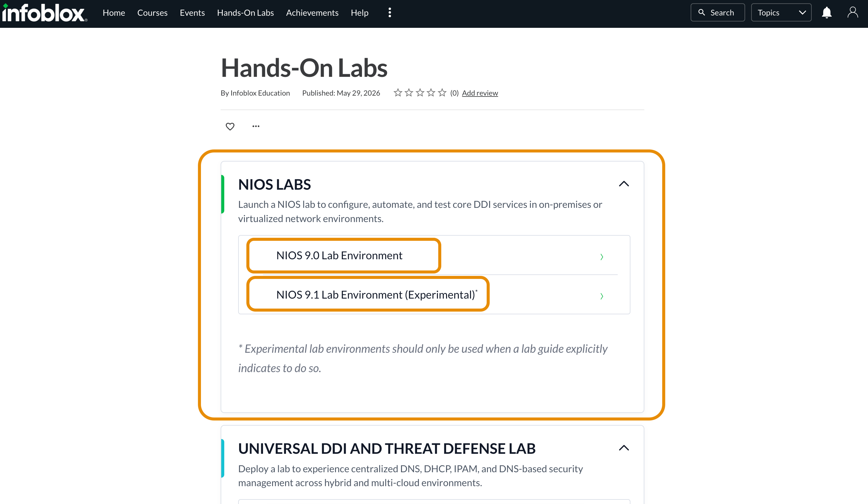Open Events in the navigation bar
The height and width of the screenshot is (504, 868).
(192, 13)
